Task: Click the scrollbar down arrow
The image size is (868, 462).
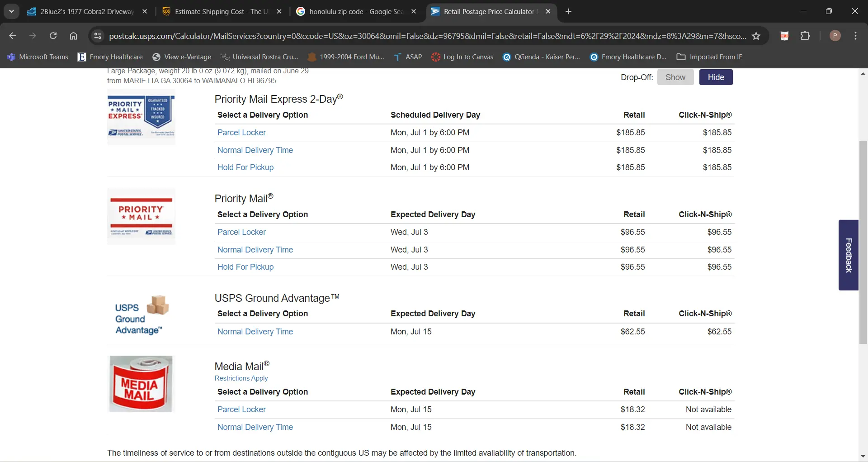Action: (863, 456)
